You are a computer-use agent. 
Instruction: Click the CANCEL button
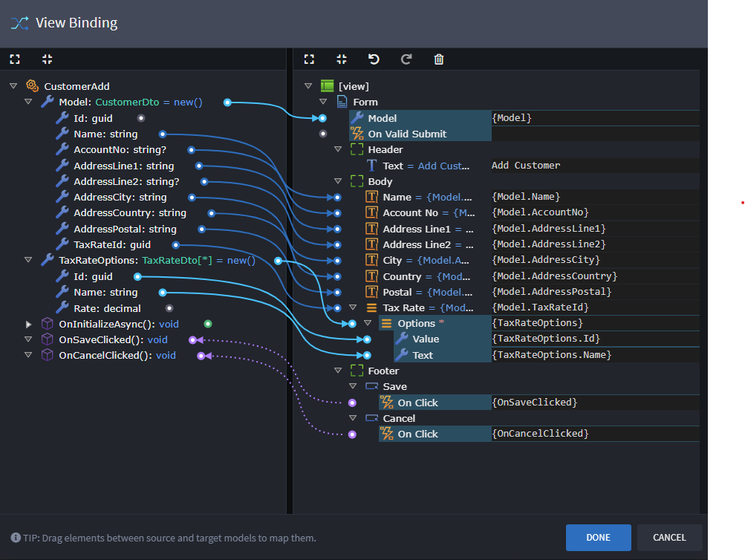[669, 537]
